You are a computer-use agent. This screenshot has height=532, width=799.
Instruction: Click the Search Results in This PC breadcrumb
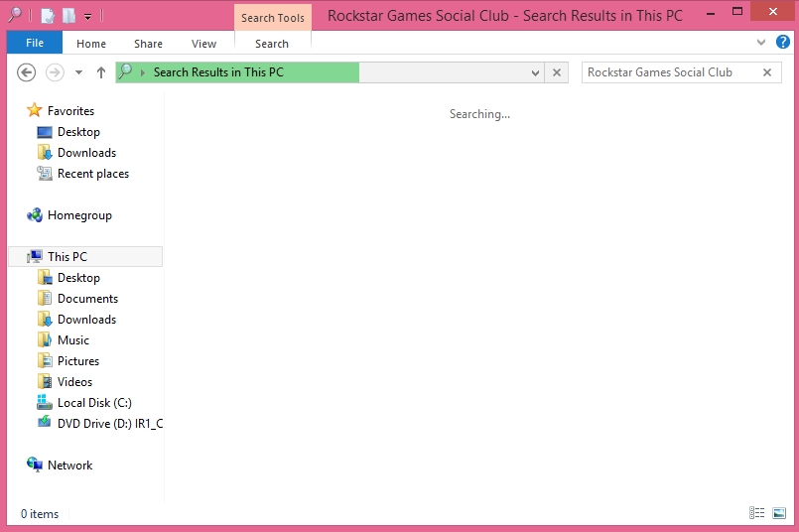(218, 72)
